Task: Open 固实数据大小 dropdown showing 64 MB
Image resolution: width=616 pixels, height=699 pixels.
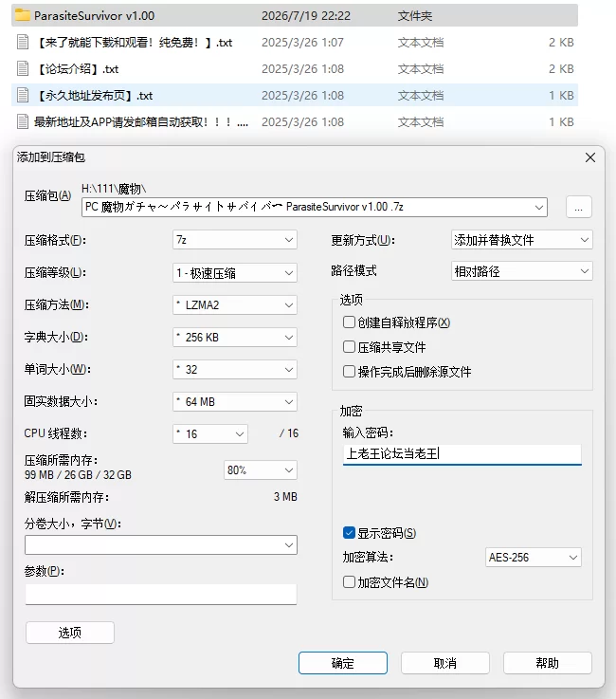Action: 235,401
